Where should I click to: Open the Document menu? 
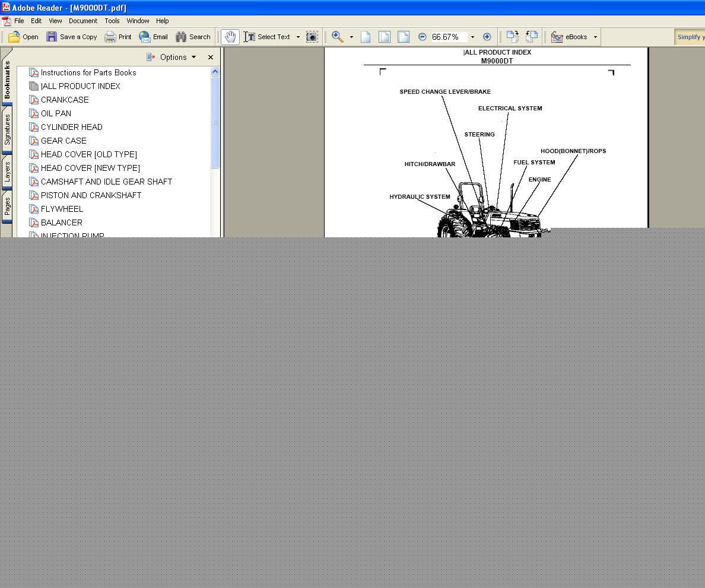pos(82,21)
